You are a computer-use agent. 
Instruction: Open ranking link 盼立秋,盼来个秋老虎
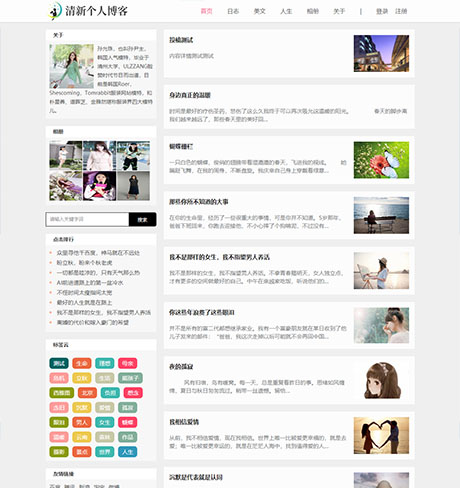point(84,263)
